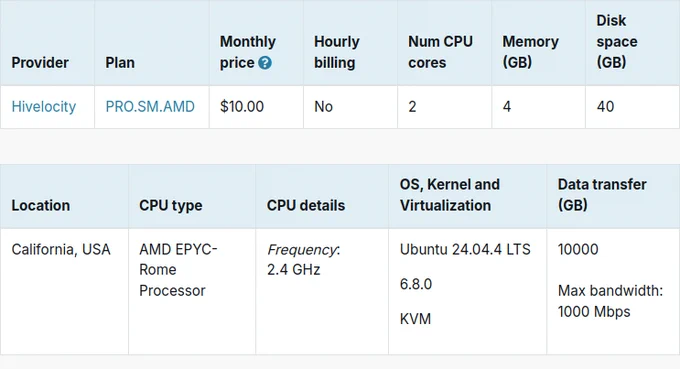Click the CPU details column header
Viewport: 680px width, 369px height.
click(x=306, y=205)
